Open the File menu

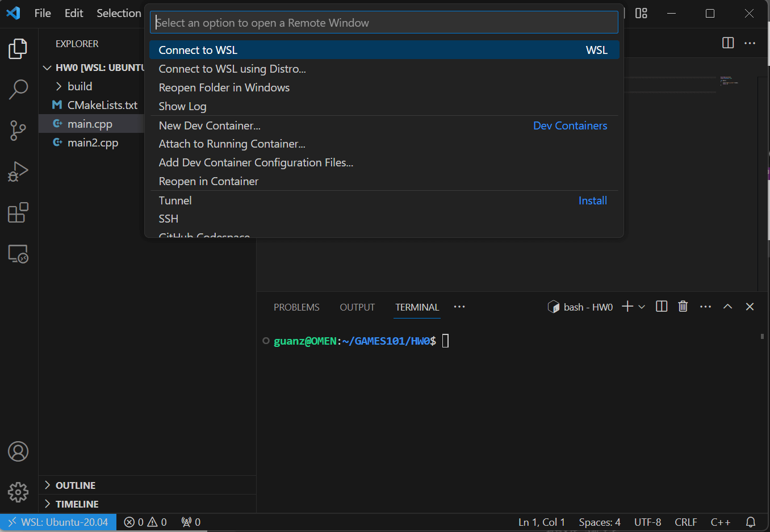coord(43,13)
